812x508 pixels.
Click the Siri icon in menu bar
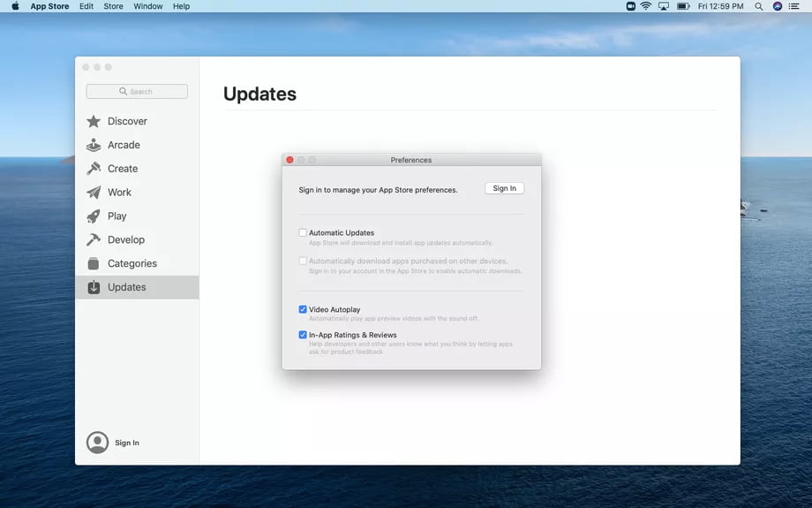[x=778, y=6]
